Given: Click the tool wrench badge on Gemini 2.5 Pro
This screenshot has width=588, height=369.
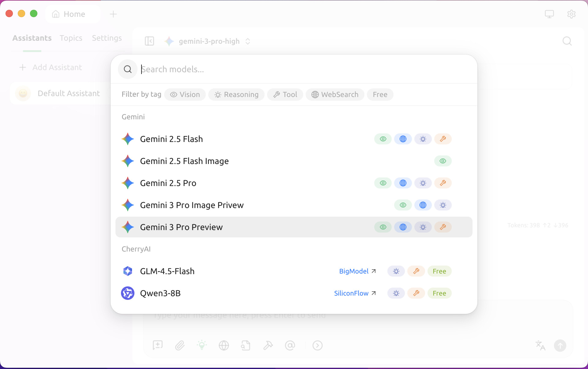Looking at the screenshot, I should [443, 183].
